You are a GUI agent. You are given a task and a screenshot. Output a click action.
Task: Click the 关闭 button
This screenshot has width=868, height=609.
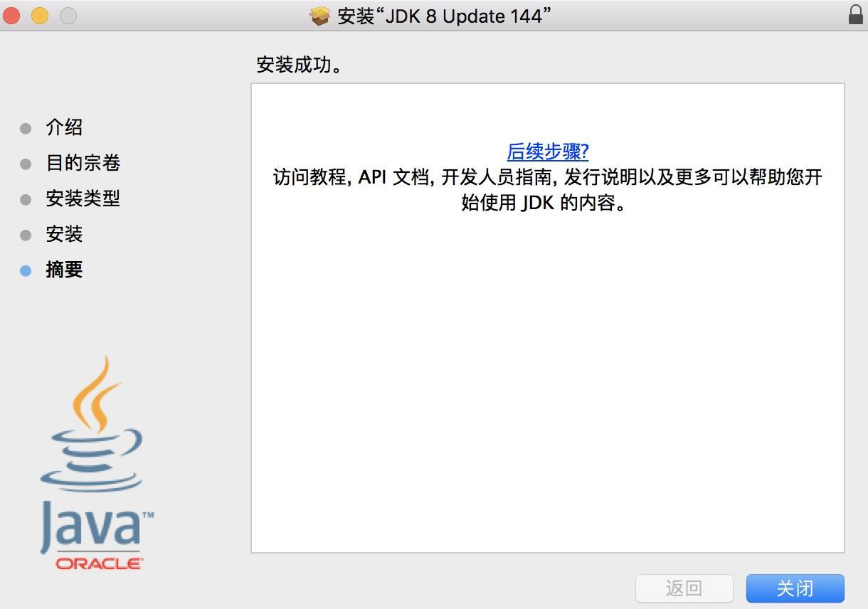tap(795, 588)
